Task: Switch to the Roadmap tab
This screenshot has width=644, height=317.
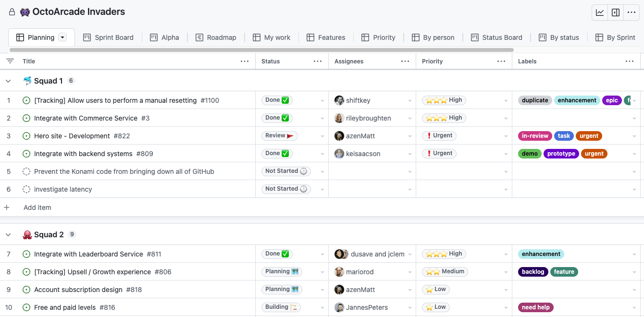Action: pyautogui.click(x=216, y=37)
